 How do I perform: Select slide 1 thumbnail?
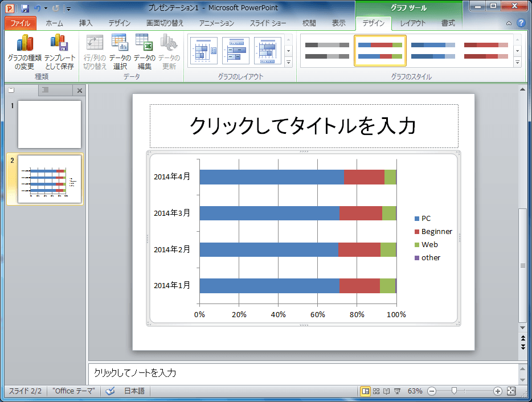coord(50,124)
